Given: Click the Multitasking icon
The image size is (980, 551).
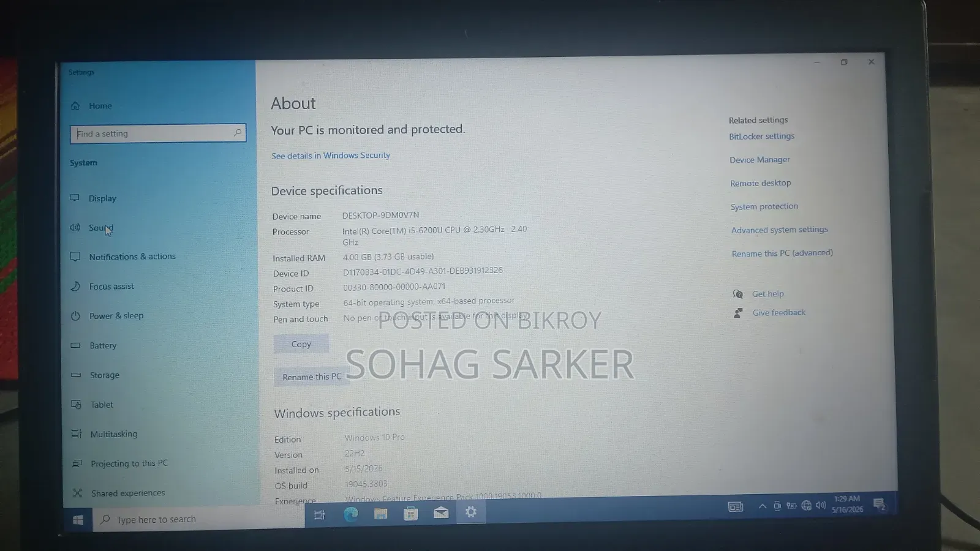Looking at the screenshot, I should click(x=77, y=433).
